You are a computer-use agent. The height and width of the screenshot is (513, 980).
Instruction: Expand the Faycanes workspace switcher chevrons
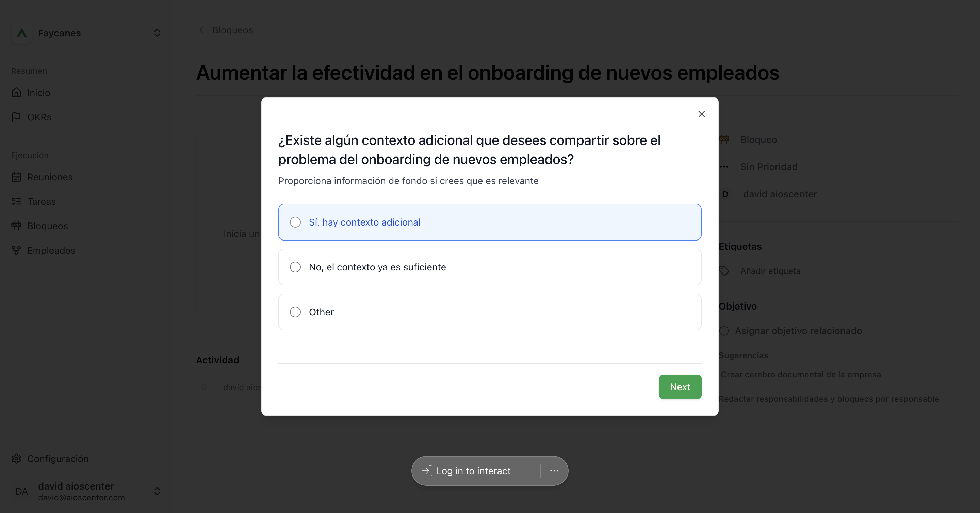[x=157, y=33]
